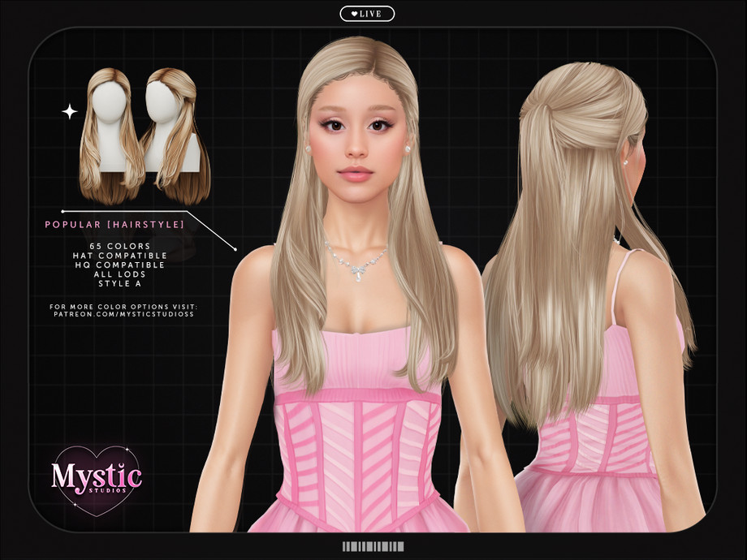Click the white sparkle star icon
This screenshot has height=560, width=747.
tap(70, 111)
